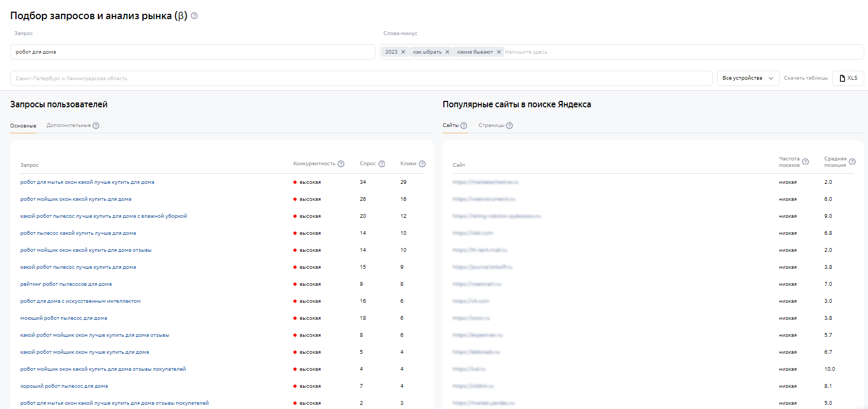Open help icon beside Средняя позиция header
This screenshot has height=409, width=868.
853,162
